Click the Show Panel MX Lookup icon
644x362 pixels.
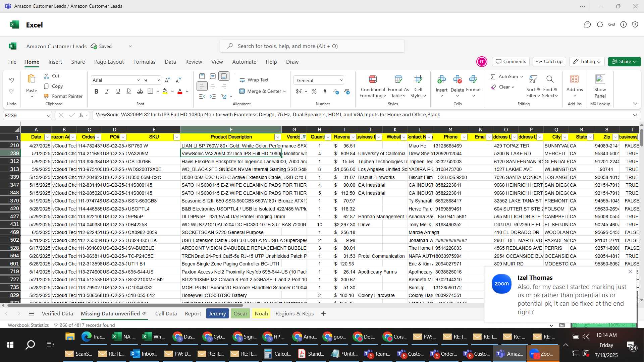[600, 79]
